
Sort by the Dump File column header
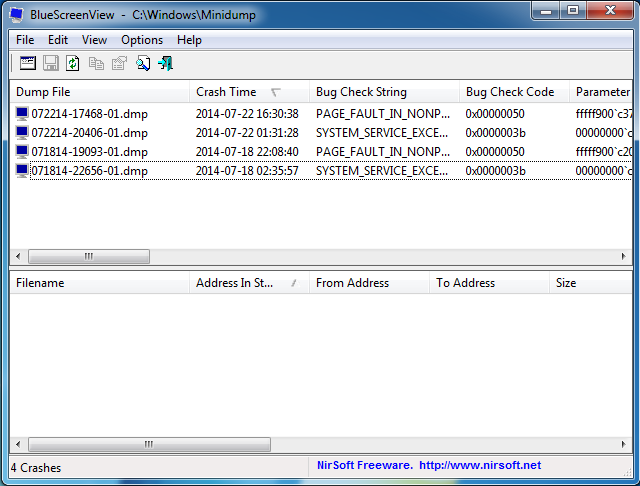[x=100, y=92]
